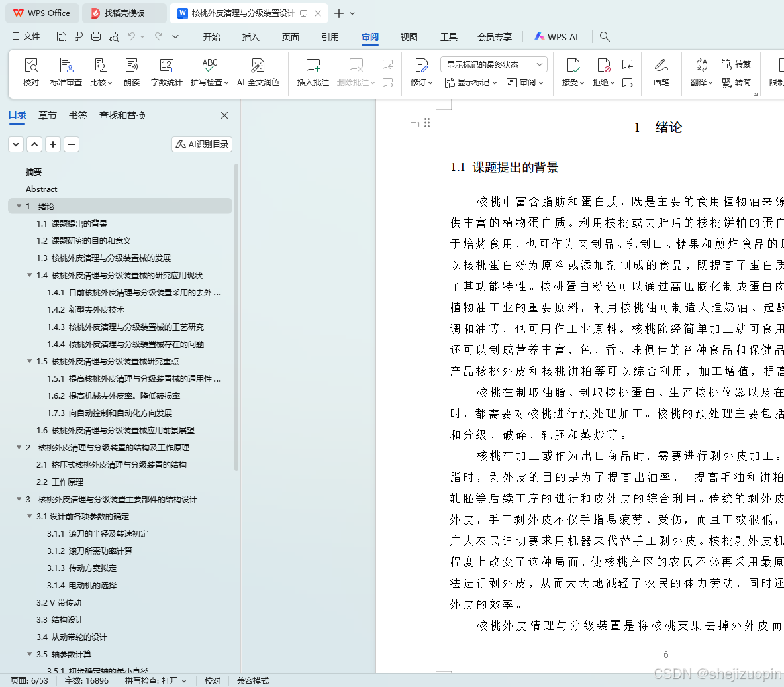
Task: Switch to 章节 tab in navigation pane
Action: coord(48,115)
